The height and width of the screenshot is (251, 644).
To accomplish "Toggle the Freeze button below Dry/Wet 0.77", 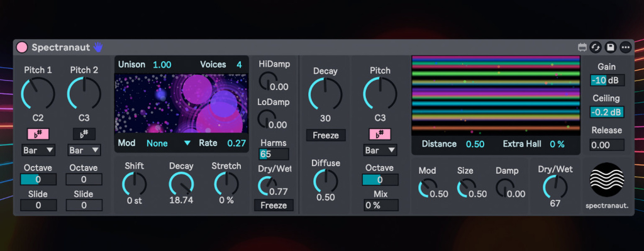I will tap(274, 205).
